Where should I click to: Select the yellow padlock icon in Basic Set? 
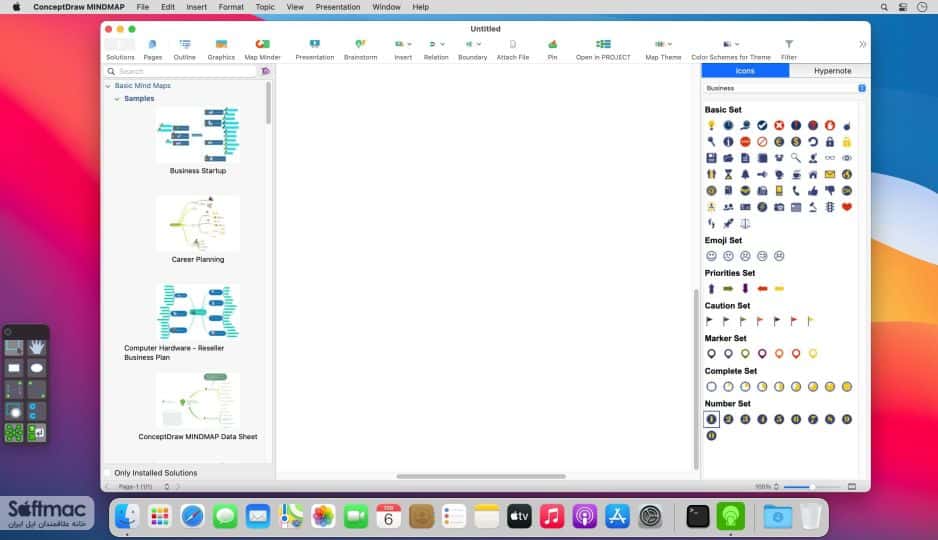846,142
